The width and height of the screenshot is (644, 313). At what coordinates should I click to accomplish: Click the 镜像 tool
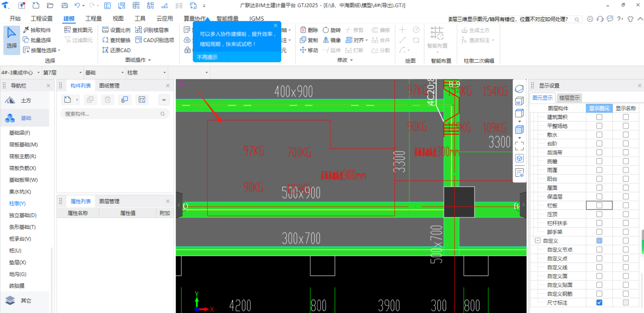tap(332, 40)
